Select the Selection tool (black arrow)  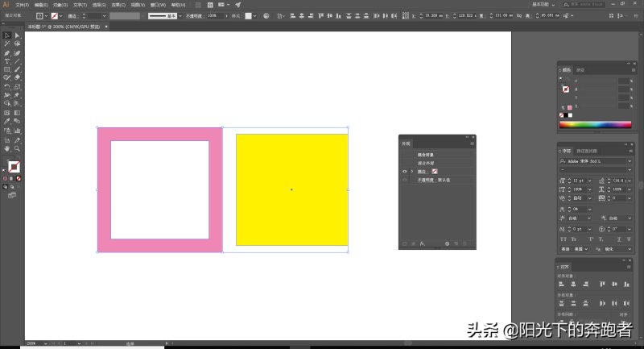6,35
